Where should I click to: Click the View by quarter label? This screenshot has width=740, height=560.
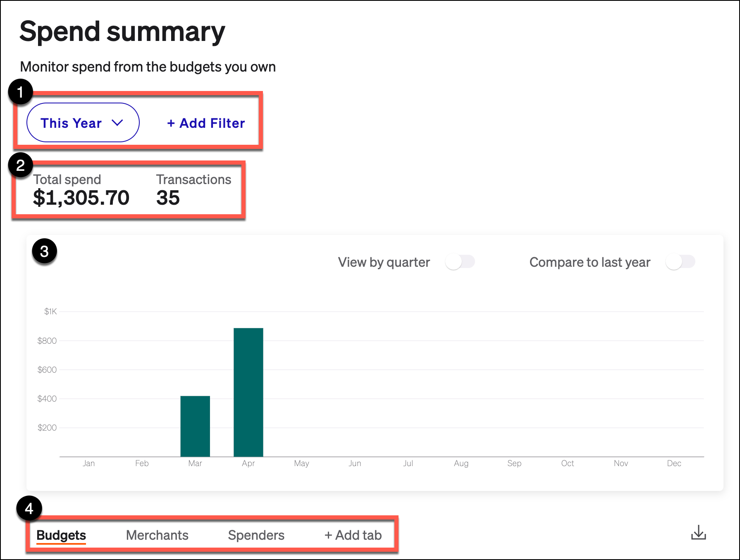pyautogui.click(x=384, y=262)
